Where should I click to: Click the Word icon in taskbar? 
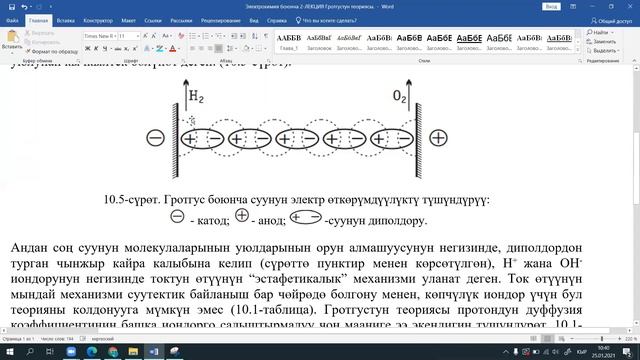click(154, 351)
